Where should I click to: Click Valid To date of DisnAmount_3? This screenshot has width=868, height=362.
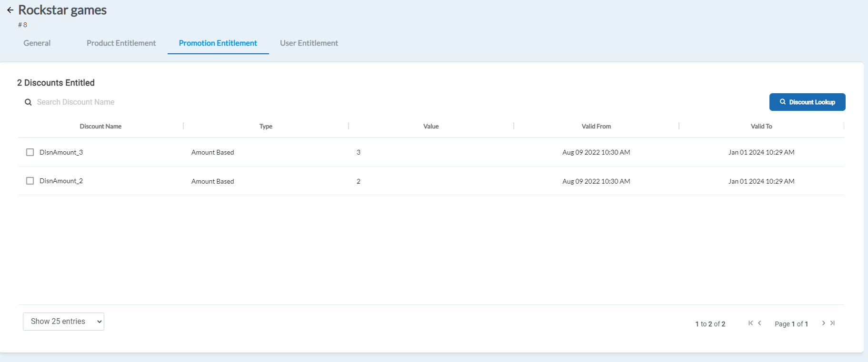761,152
